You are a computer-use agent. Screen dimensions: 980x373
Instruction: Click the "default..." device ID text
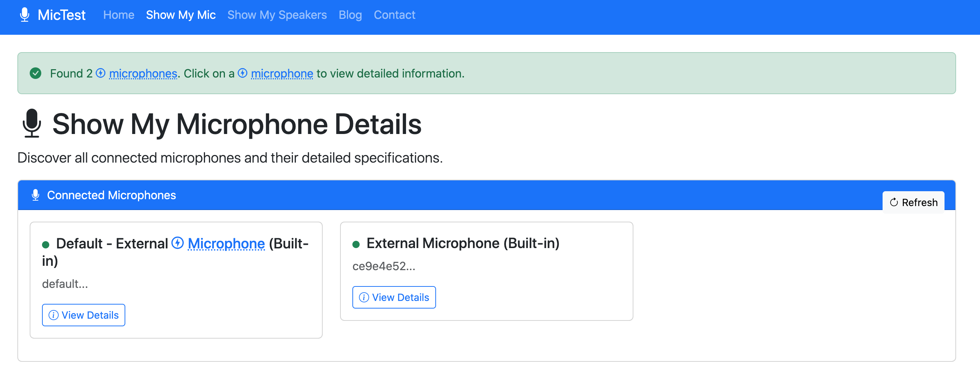tap(65, 284)
